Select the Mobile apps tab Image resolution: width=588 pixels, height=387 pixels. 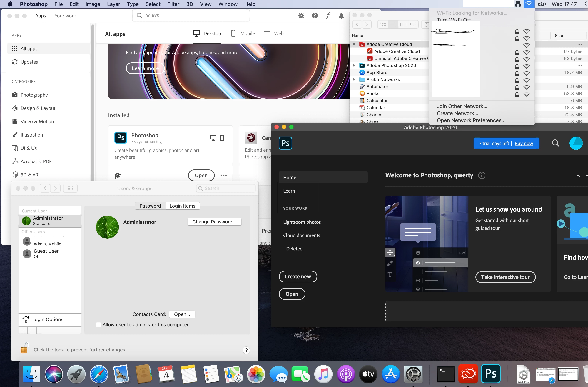coord(243,33)
